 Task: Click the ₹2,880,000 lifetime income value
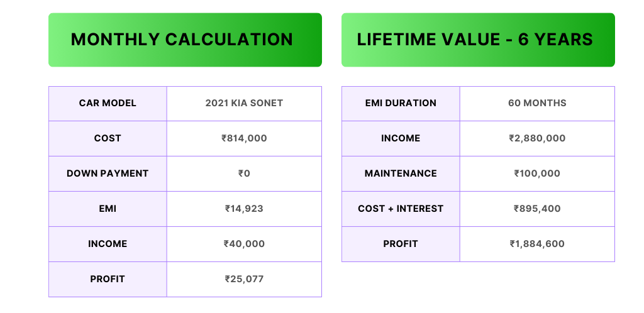tap(537, 139)
